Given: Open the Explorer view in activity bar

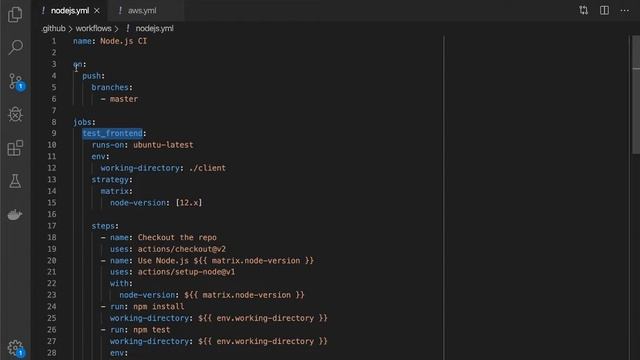Looking at the screenshot, I should (x=15, y=14).
